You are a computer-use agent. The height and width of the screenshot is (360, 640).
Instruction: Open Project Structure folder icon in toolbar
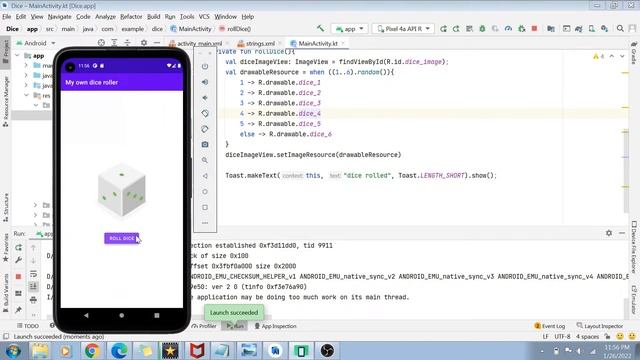click(551, 29)
